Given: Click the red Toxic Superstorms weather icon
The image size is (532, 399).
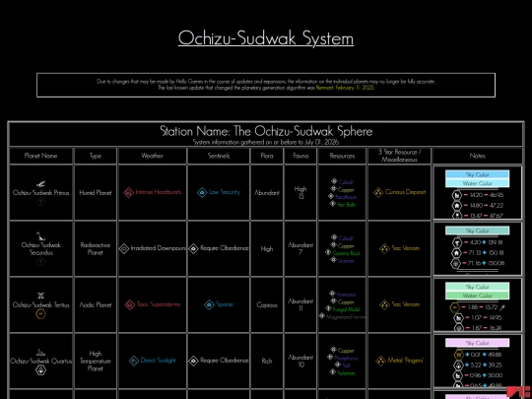Looking at the screenshot, I should click(130, 304).
